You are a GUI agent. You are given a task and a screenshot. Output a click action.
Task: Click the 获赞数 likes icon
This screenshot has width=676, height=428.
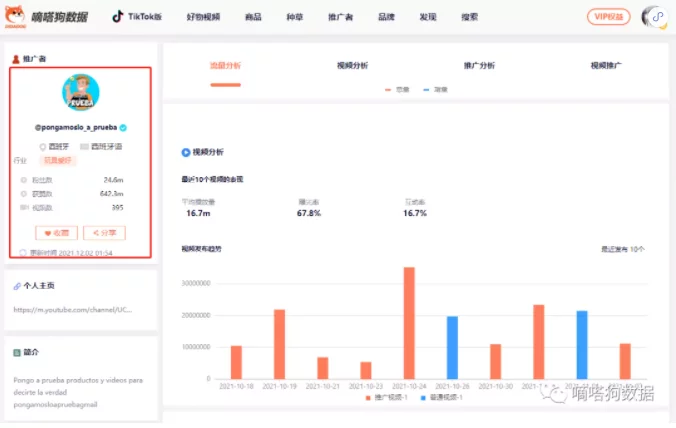(24, 194)
